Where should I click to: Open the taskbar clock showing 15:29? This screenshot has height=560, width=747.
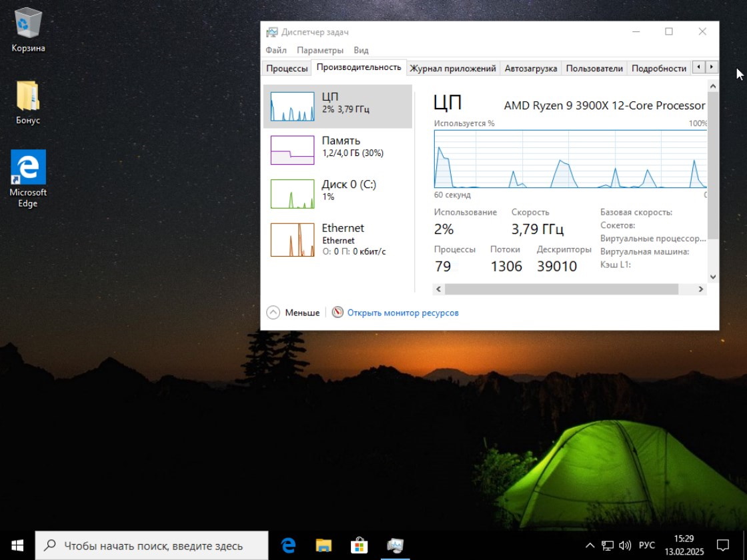tap(684, 546)
